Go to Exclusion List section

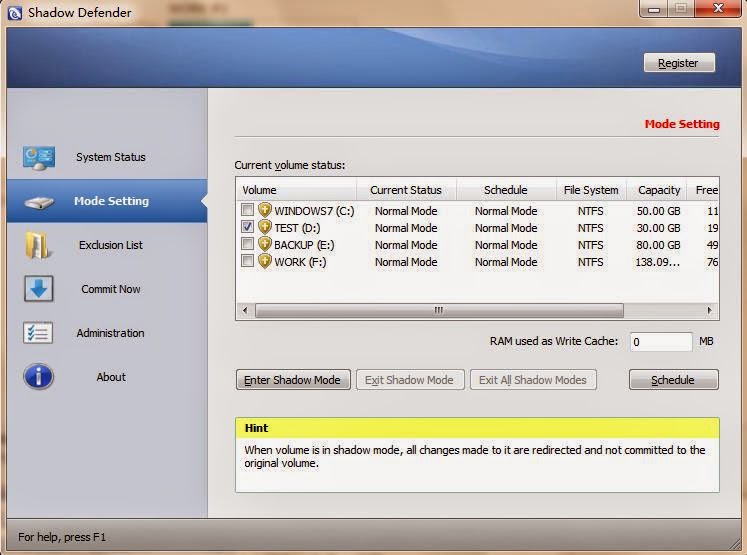(107, 245)
